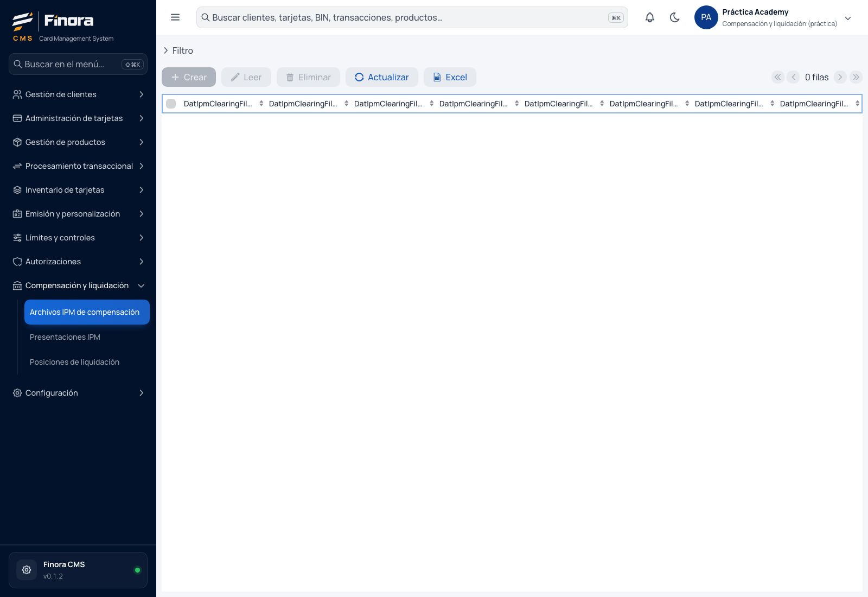Expand Autorizaciones menu

click(78, 262)
